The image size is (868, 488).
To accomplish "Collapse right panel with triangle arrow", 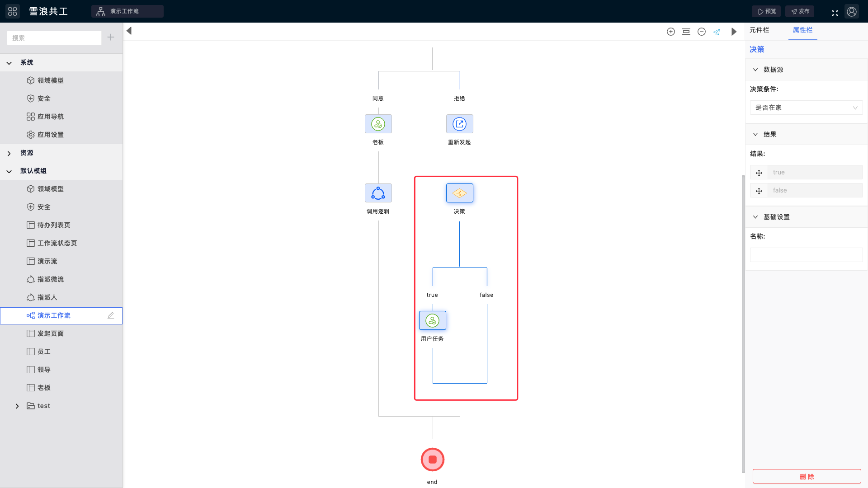I will coord(734,32).
